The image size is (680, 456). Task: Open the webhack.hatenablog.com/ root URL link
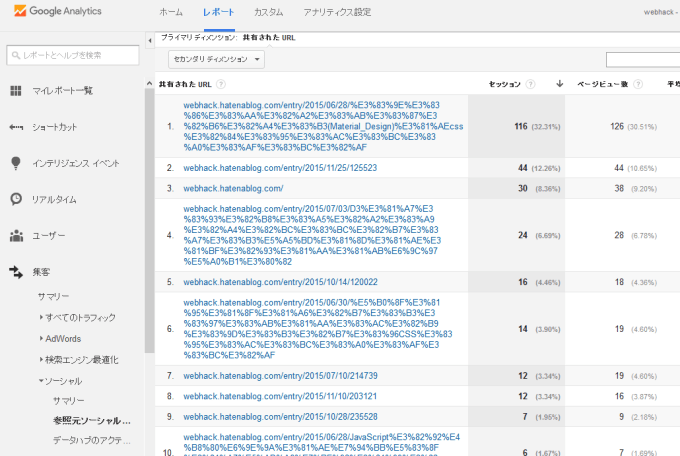click(x=233, y=188)
